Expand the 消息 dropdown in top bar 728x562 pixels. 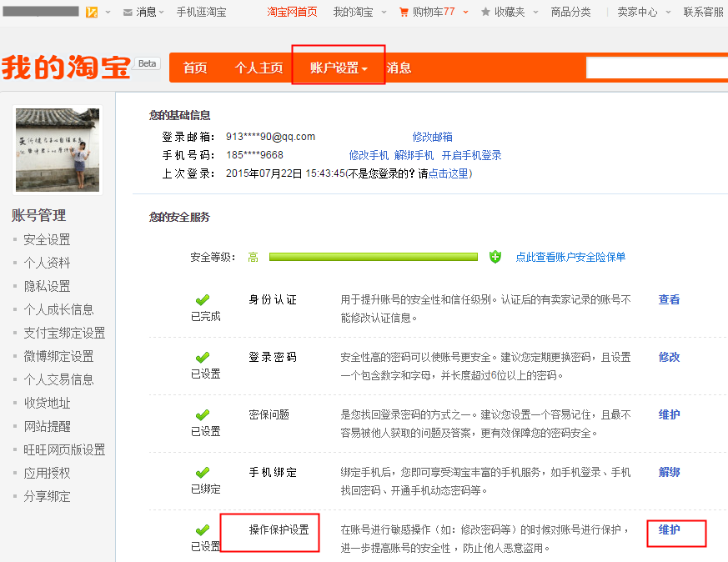point(161,13)
